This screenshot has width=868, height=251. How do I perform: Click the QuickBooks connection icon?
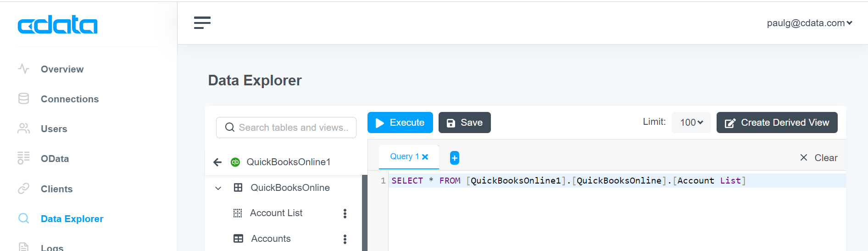click(235, 162)
